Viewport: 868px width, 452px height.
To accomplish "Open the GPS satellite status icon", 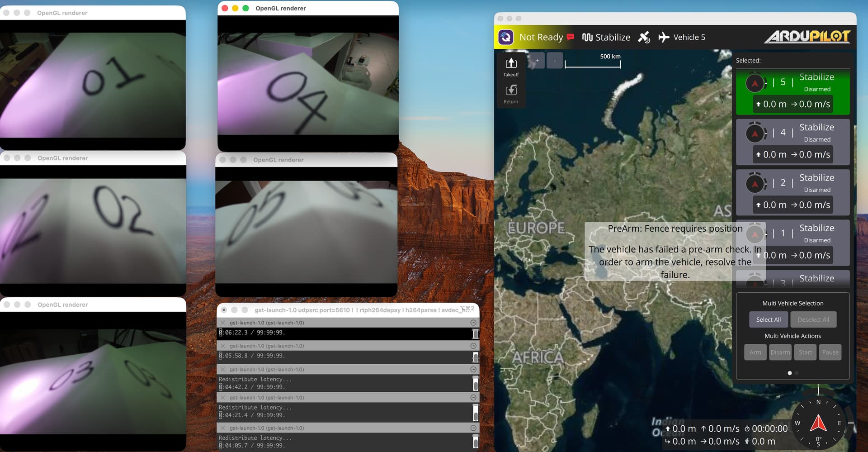I will click(x=644, y=37).
